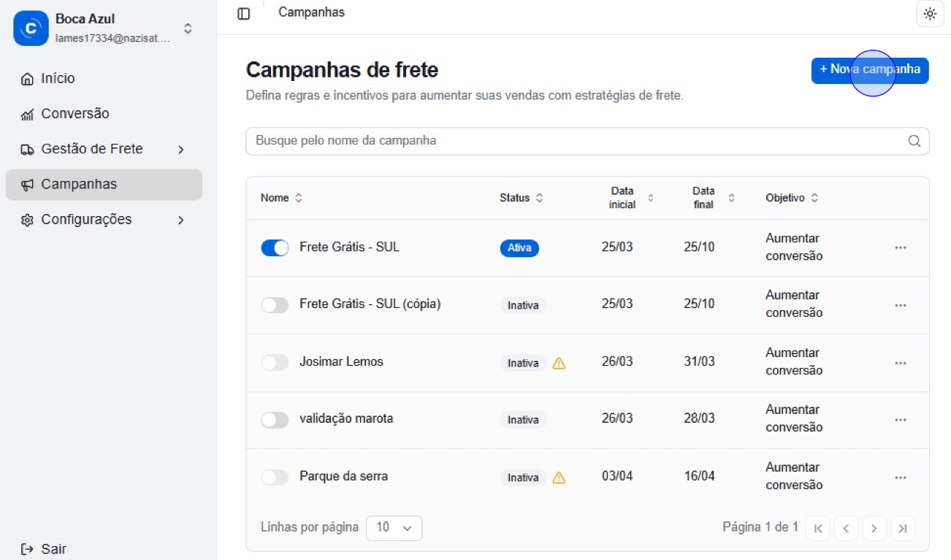Click the Nova campanha button
Image resolution: width=951 pixels, height=560 pixels.
pyautogui.click(x=869, y=70)
